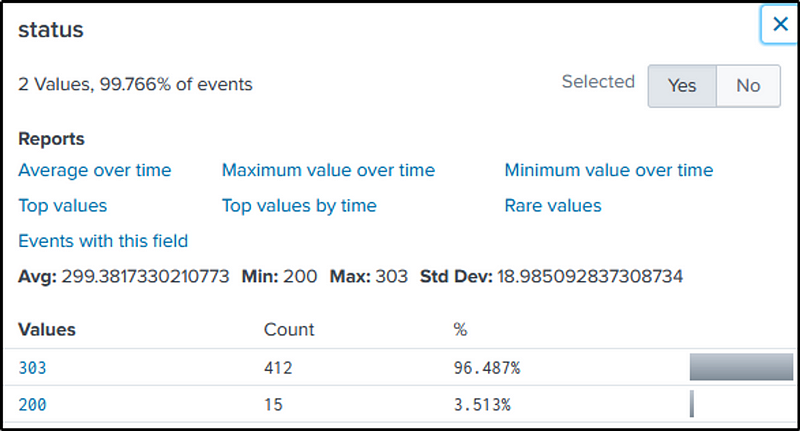800x431 pixels.
Task: Click the Count column header
Action: [x=289, y=329]
